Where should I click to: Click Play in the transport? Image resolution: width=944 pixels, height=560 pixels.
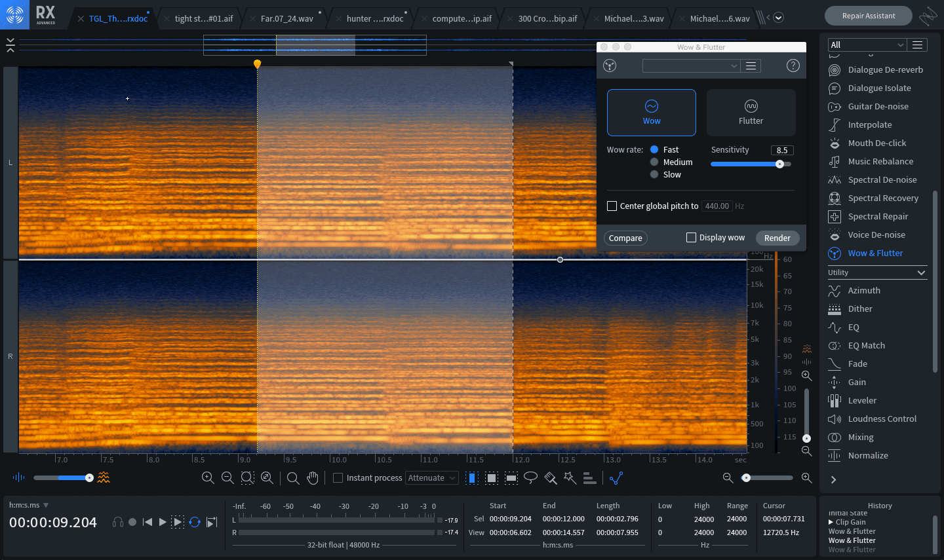pyautogui.click(x=163, y=522)
